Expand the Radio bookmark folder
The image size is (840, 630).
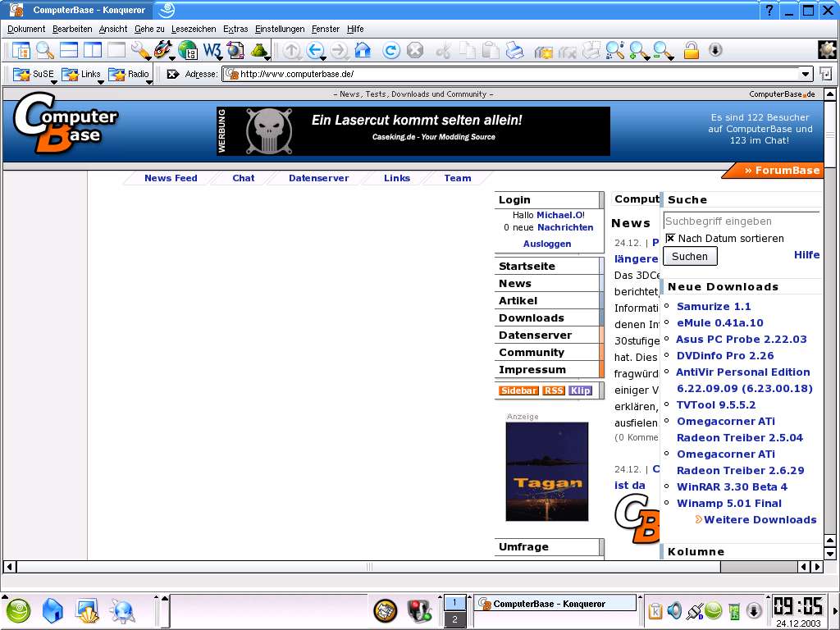[x=130, y=75]
